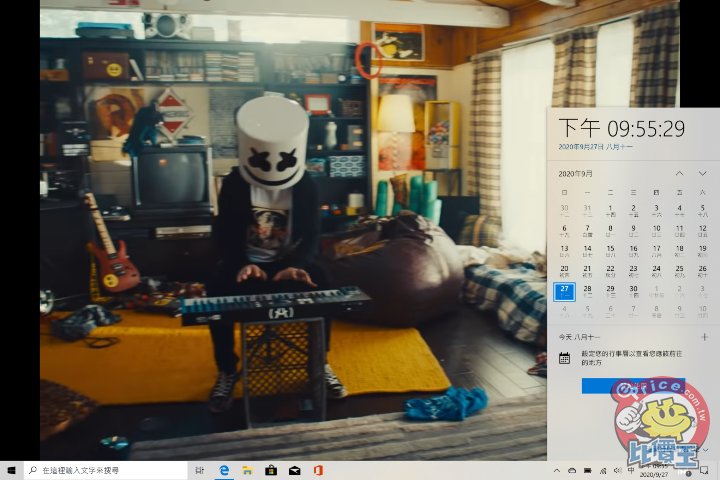720x480 pixels.
Task: Open File Explorer from the taskbar
Action: click(248, 470)
